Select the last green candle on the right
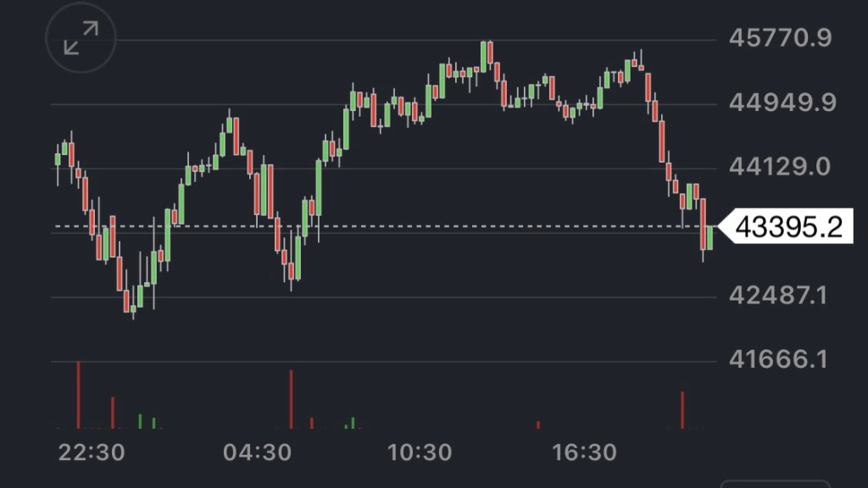The image size is (868, 488). (709, 238)
